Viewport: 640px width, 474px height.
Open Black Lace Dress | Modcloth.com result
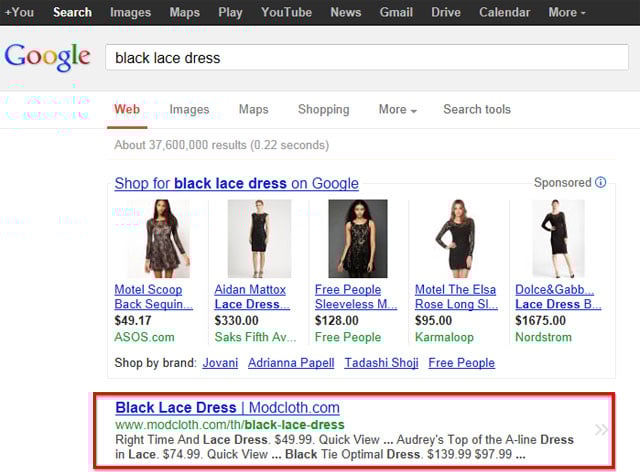coord(227,407)
